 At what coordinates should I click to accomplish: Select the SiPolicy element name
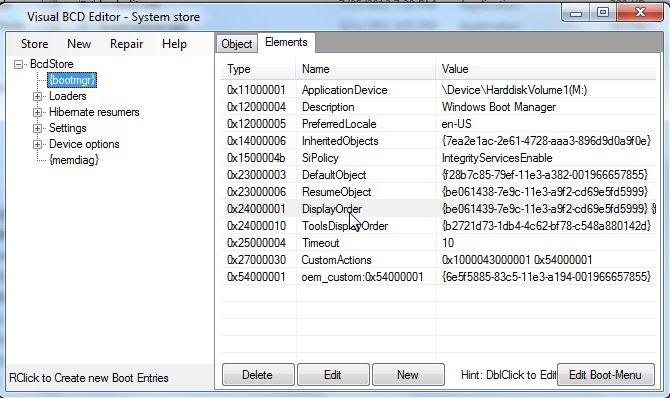point(320,158)
